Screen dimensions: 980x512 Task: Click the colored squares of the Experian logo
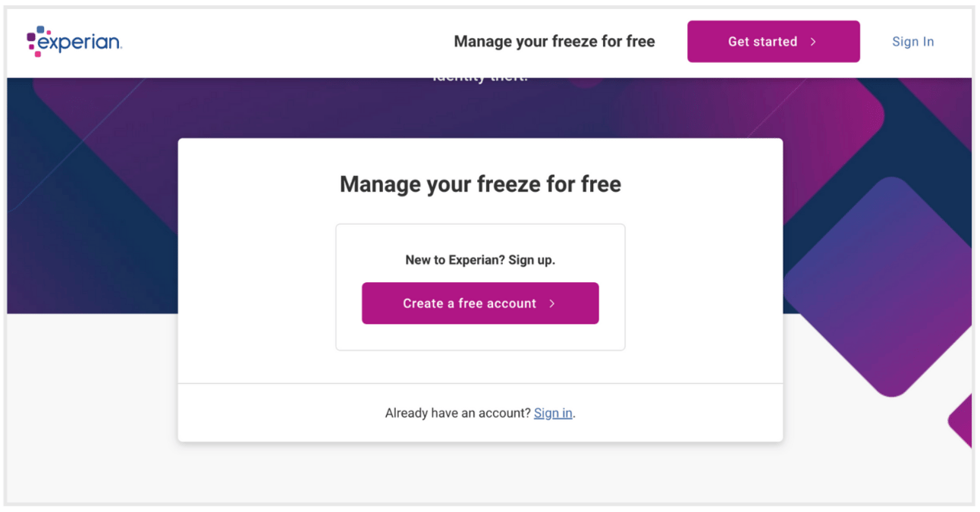pos(36,41)
